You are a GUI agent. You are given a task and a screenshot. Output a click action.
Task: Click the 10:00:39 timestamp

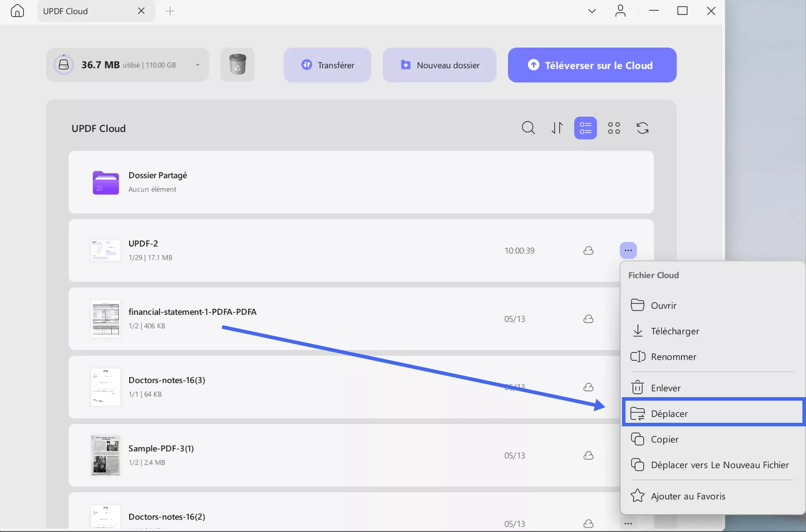click(520, 250)
